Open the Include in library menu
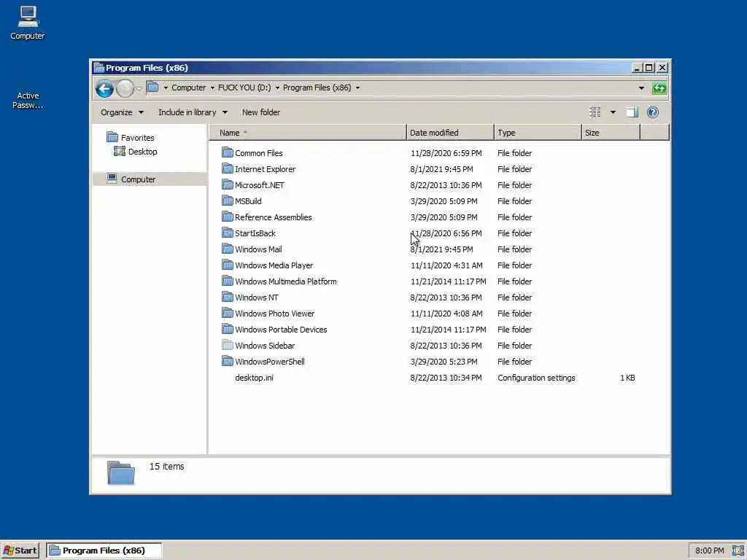This screenshot has width=747, height=560. [x=193, y=112]
